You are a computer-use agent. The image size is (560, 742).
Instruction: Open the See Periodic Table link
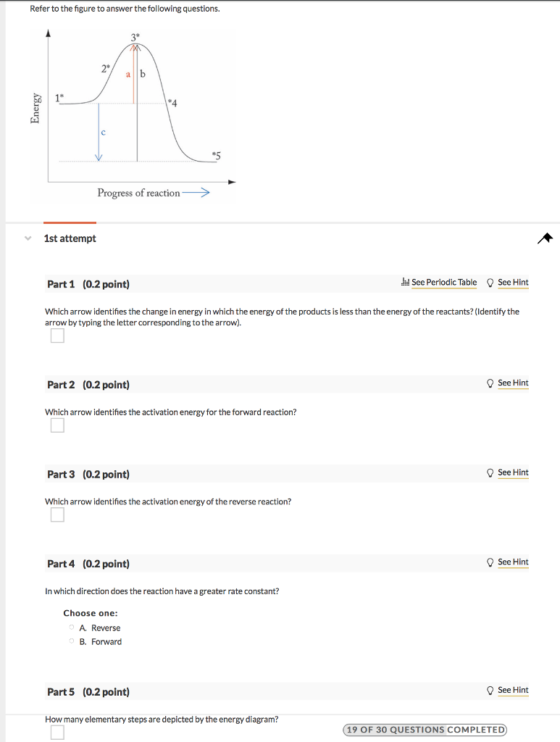(446, 283)
